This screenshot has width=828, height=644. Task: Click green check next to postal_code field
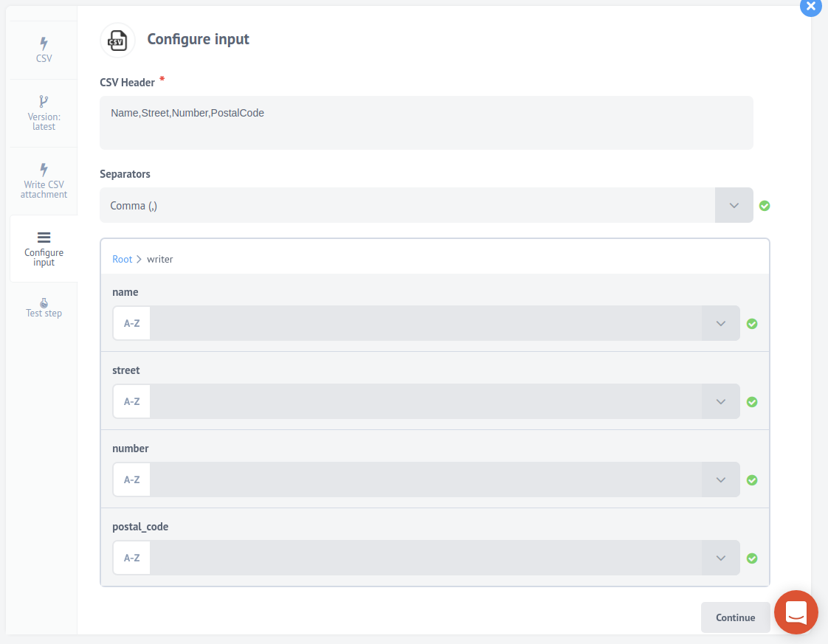[x=752, y=558]
